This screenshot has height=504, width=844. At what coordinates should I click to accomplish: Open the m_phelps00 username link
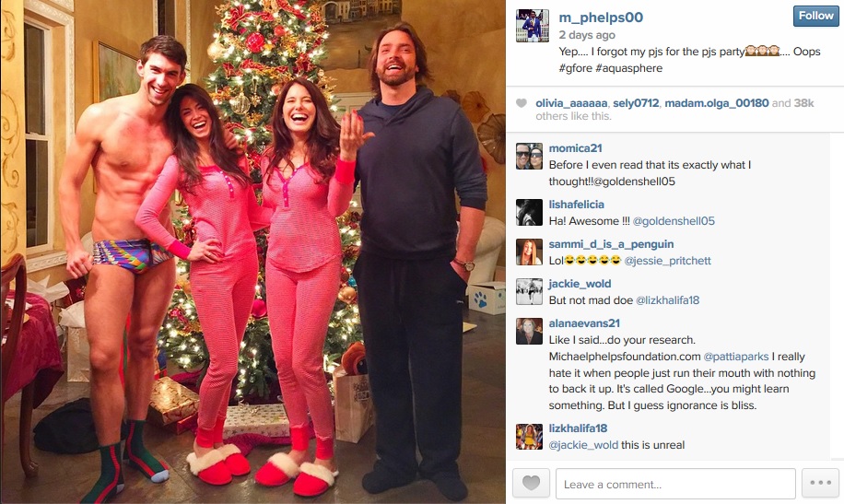pos(601,18)
